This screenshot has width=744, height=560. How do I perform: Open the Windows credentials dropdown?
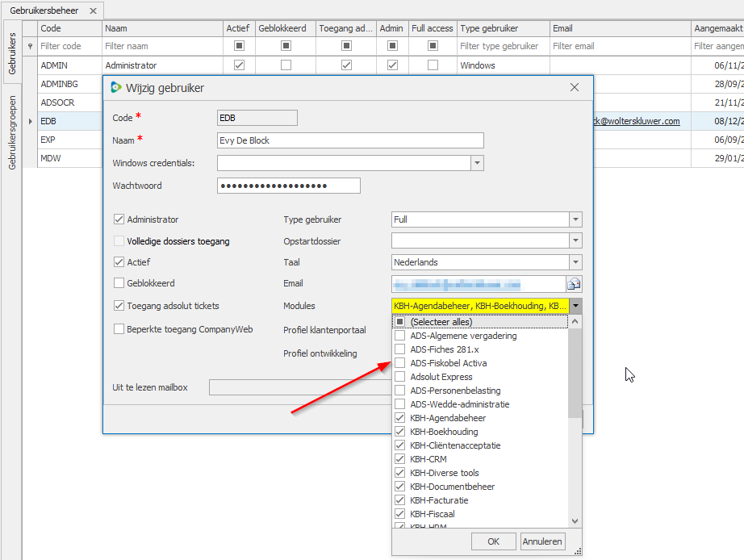(477, 164)
